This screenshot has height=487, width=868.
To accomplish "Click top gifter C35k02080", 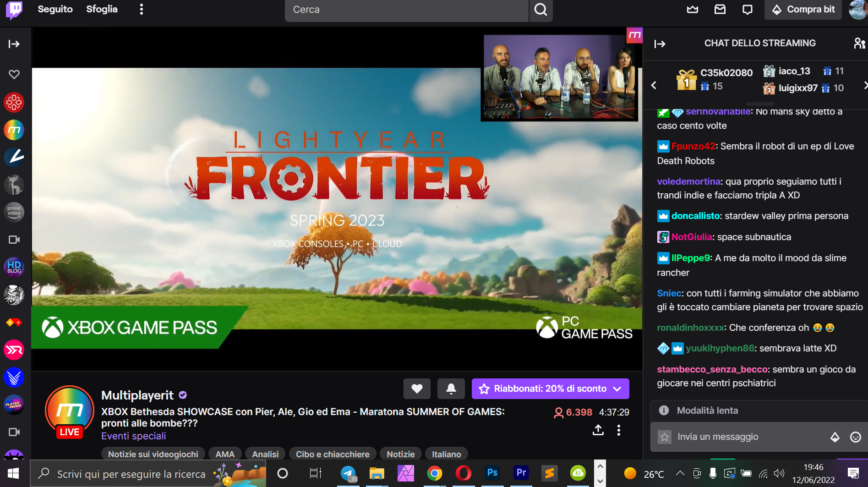I will tap(726, 72).
